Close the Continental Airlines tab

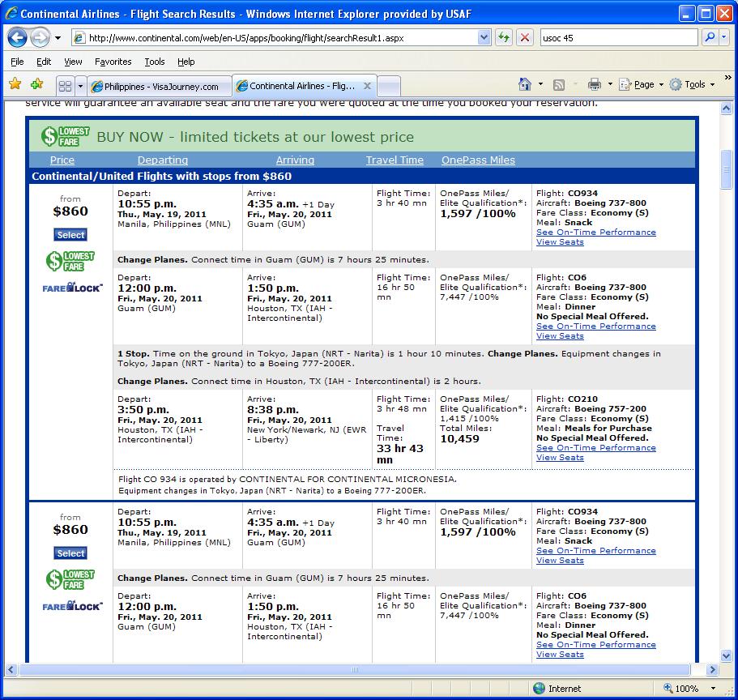click(x=368, y=86)
